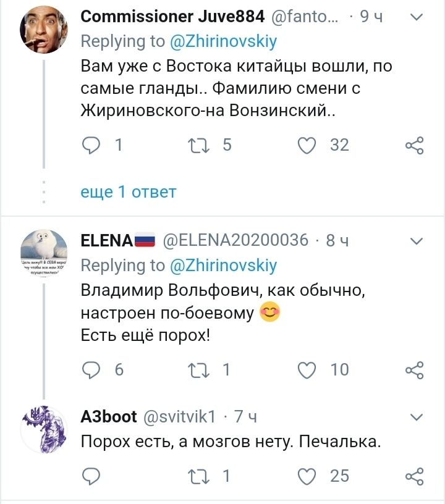
Task: Share A3boot's tweet
Action: (x=414, y=476)
